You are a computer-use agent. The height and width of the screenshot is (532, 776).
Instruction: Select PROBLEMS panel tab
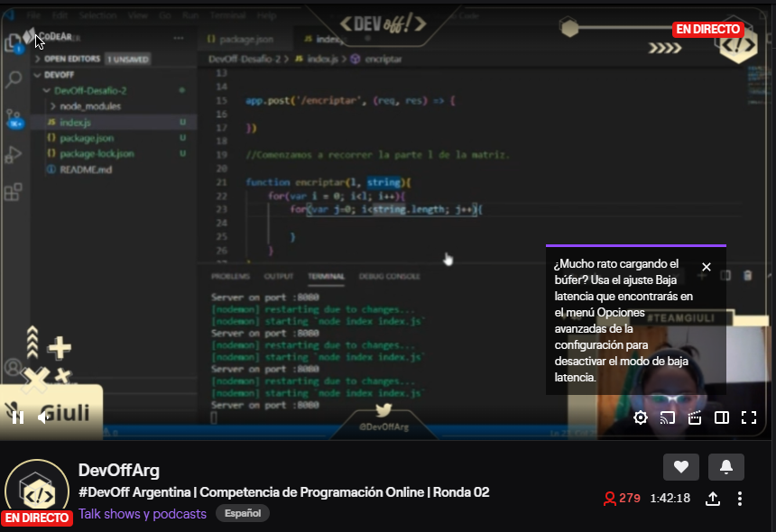pyautogui.click(x=230, y=277)
